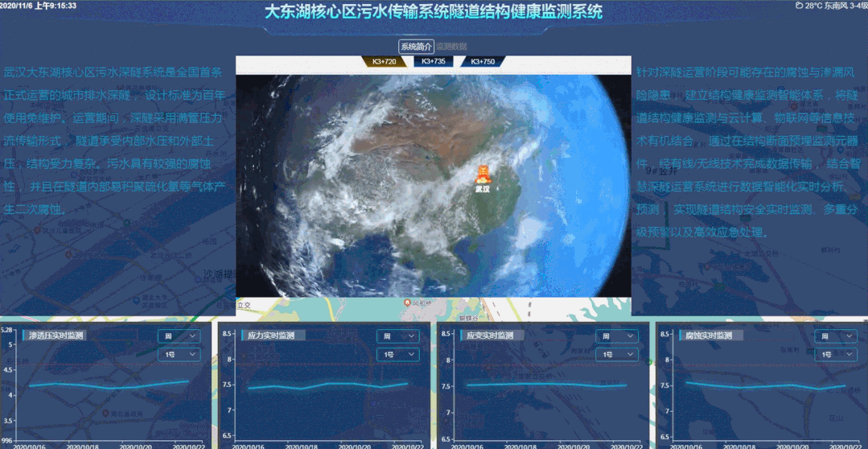
Task: Open the 周 dropdown in 渗透压实时监测 panel
Action: point(179,336)
